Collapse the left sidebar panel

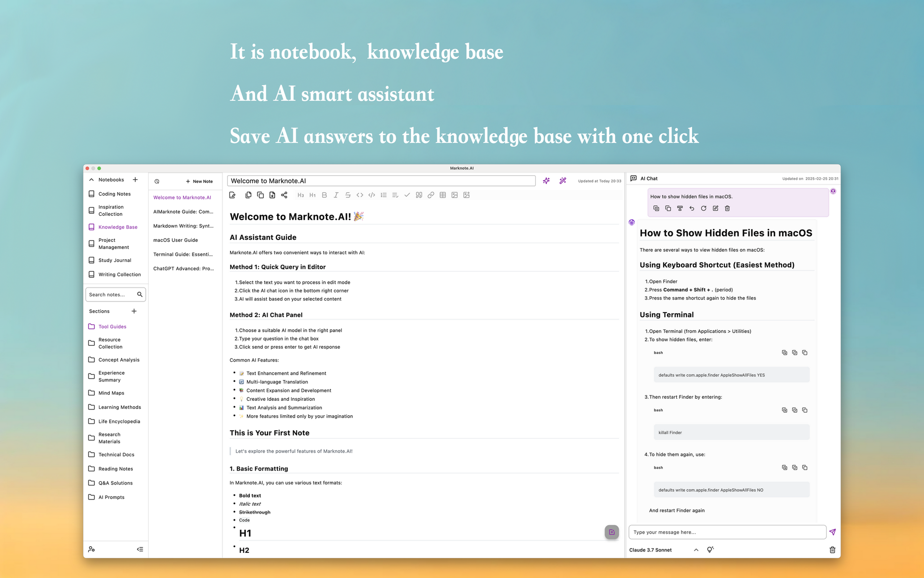[x=140, y=549]
